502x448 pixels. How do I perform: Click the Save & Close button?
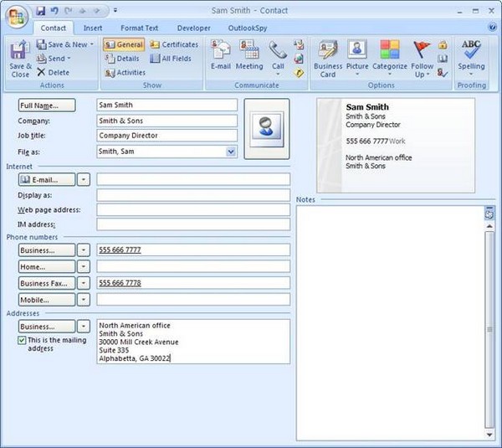click(x=20, y=59)
